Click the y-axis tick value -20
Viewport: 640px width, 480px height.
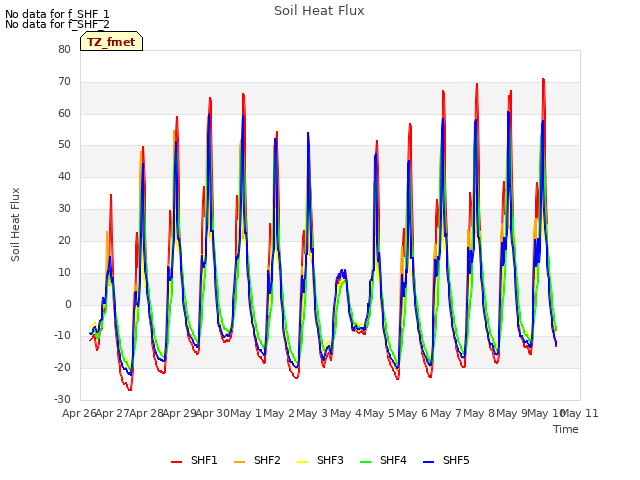pyautogui.click(x=63, y=368)
